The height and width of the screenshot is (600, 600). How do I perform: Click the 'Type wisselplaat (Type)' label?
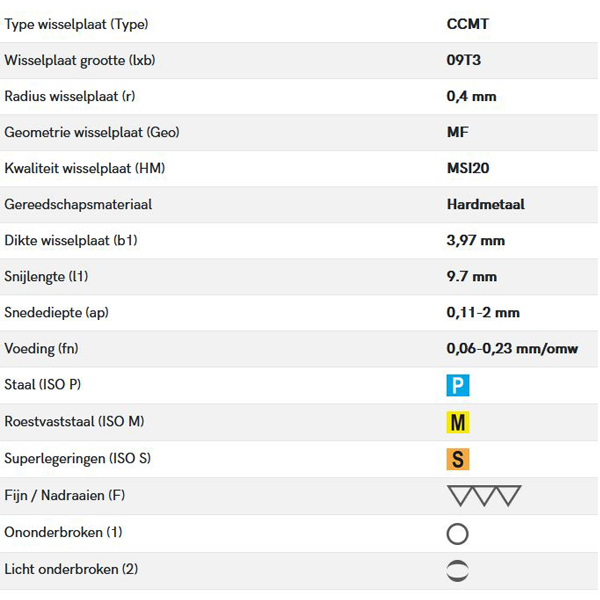[69, 23]
